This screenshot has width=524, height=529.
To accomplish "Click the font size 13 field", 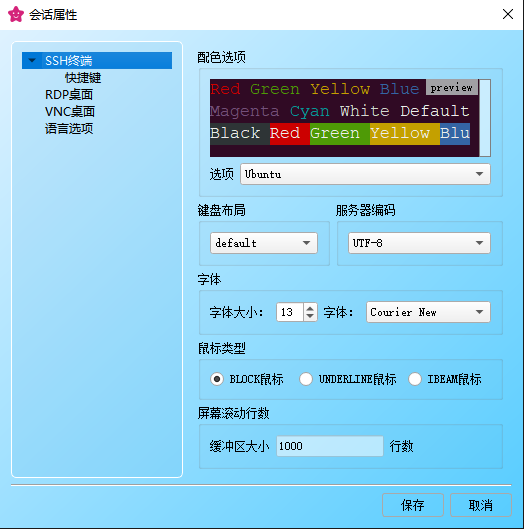I will (x=290, y=312).
